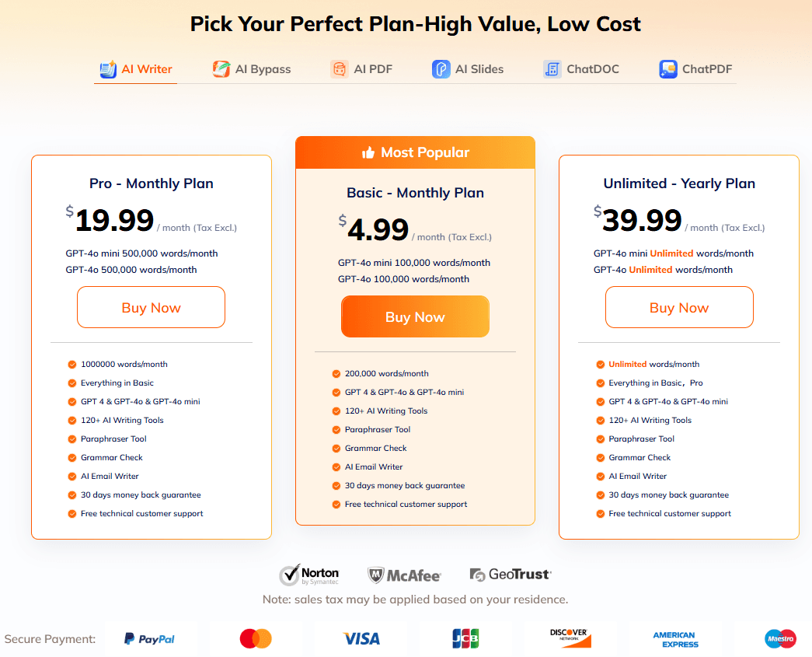Click the McAfee security badge
The height and width of the screenshot is (657, 812).
point(404,575)
